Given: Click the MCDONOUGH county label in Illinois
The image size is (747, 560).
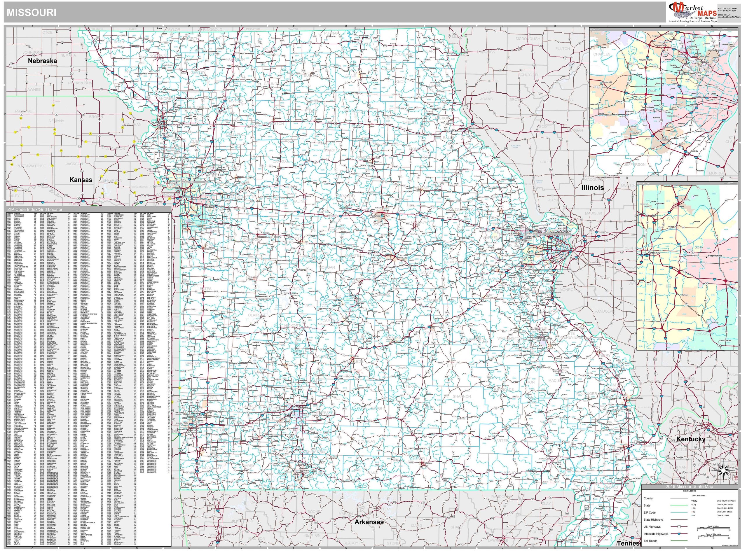Looking at the screenshot, I should click(528, 39).
